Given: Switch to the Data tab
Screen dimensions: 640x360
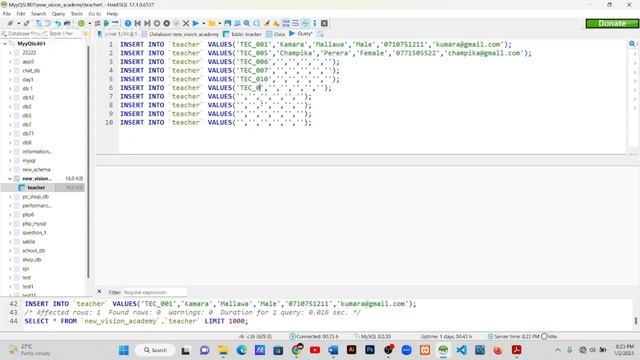Looking at the screenshot, I should tap(276, 34).
